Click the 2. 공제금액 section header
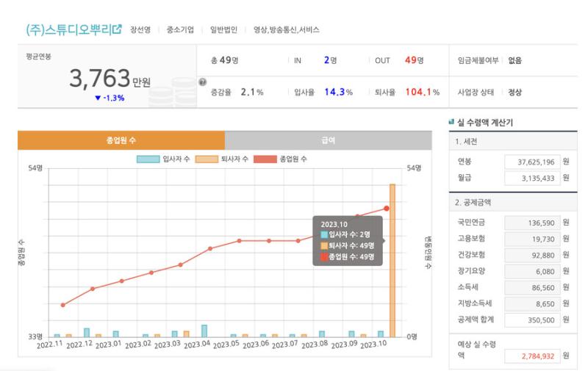Image resolution: width=588 pixels, height=371 pixels. click(513, 202)
